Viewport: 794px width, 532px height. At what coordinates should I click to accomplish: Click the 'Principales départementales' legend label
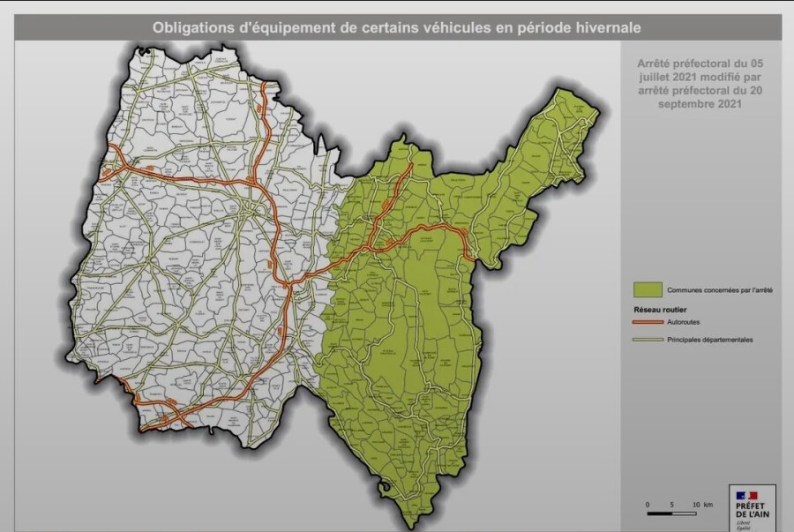(709, 340)
